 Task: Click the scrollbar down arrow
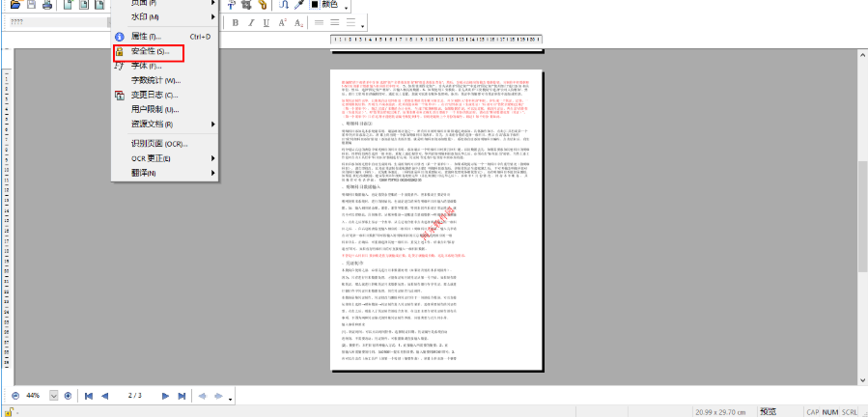click(862, 380)
